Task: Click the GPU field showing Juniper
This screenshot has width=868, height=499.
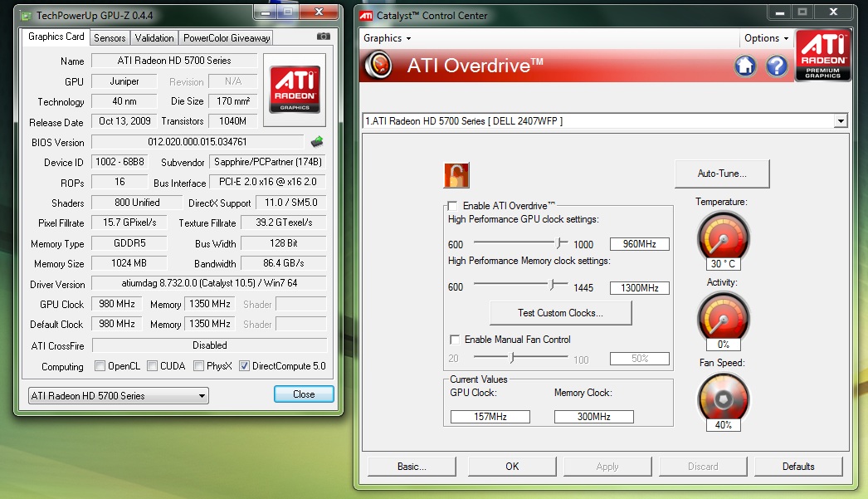Action: click(124, 81)
